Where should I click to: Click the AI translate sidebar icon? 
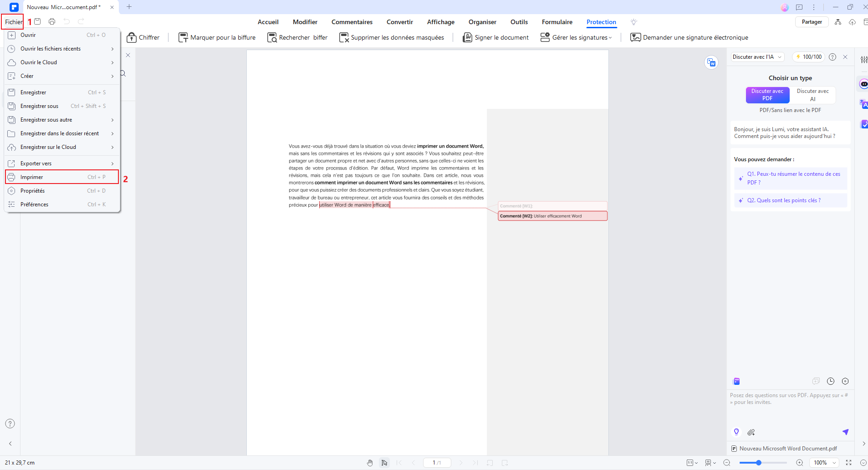coord(863,104)
